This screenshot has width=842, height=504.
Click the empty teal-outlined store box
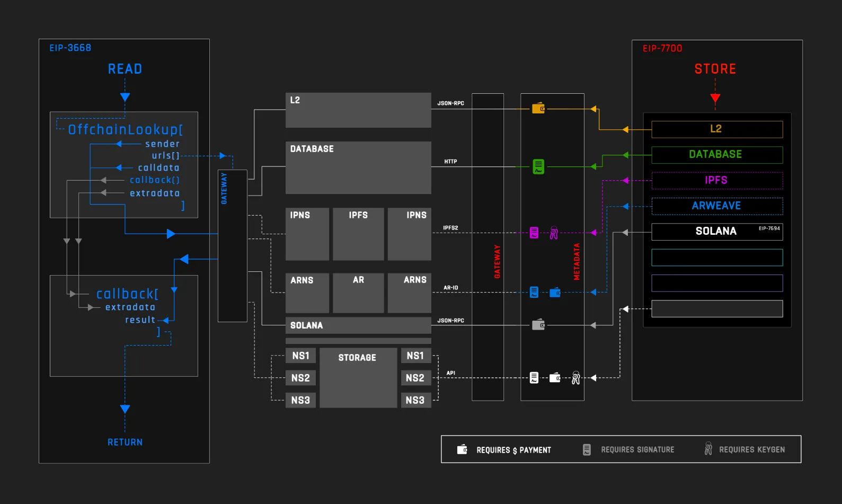pos(717,258)
